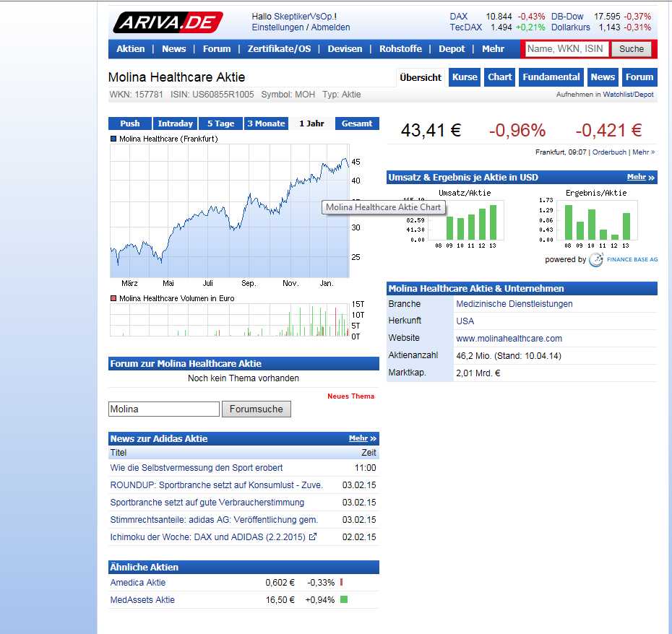
Task: Click Mehr » in News zur Adidas header
Action: point(363,438)
